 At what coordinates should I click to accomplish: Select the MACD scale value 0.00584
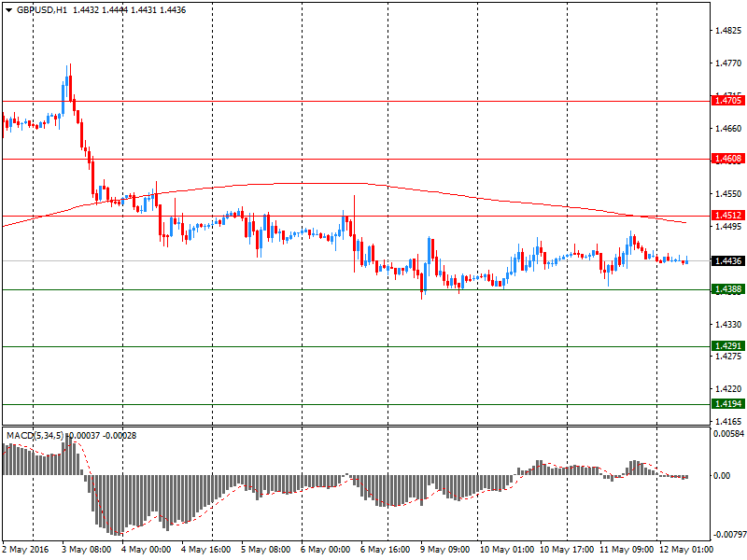tap(728, 434)
